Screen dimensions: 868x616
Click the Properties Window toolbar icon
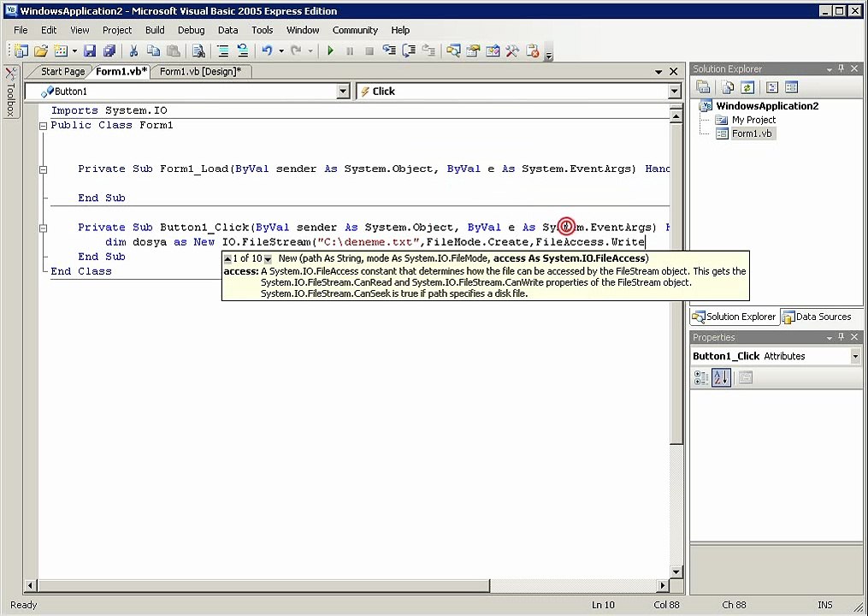click(x=473, y=51)
